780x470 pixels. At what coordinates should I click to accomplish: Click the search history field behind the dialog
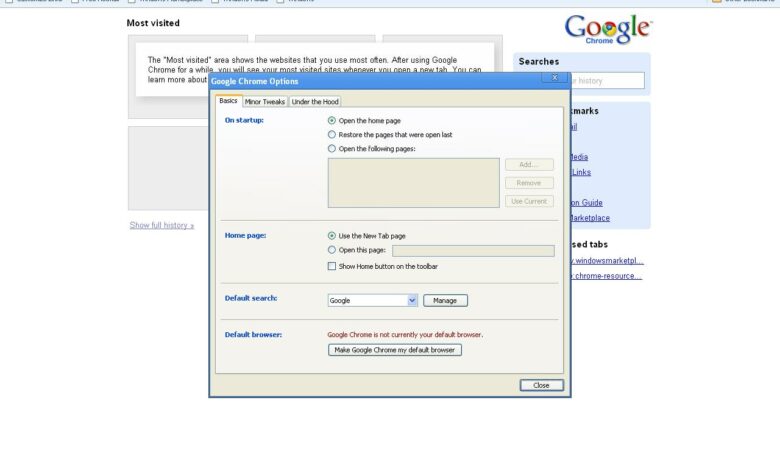(x=607, y=81)
